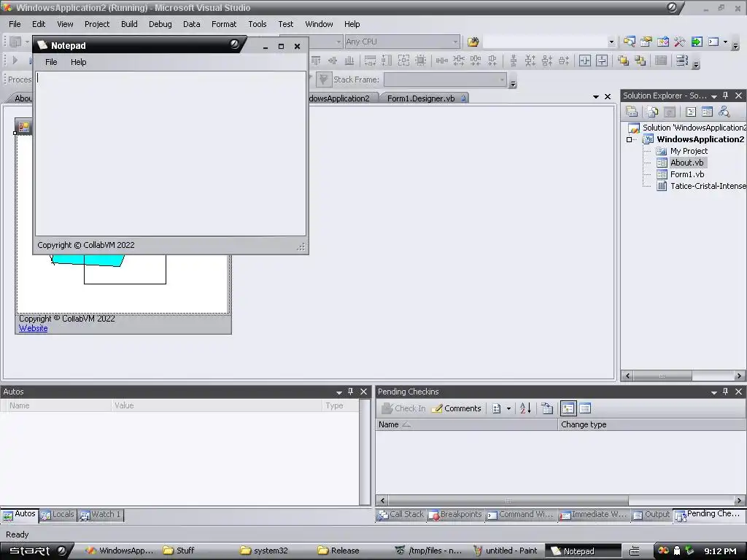Open the active files list dropdown arrow

tap(596, 97)
